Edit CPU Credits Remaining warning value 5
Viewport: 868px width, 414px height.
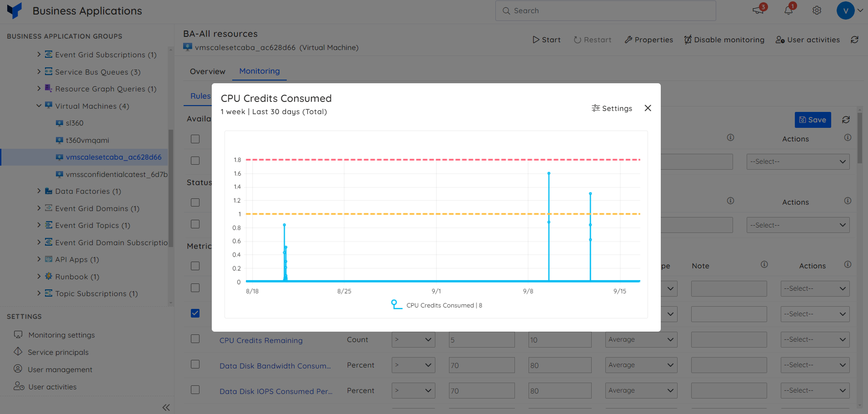[482, 340]
